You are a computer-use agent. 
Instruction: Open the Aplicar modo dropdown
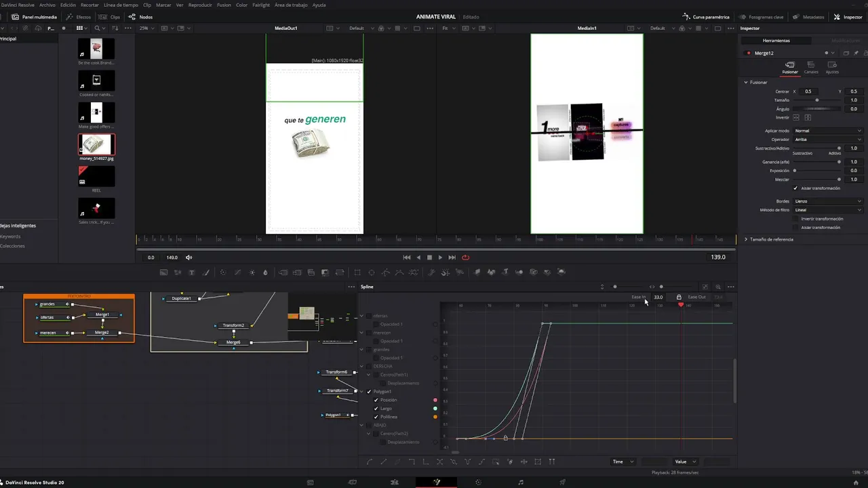[827, 131]
